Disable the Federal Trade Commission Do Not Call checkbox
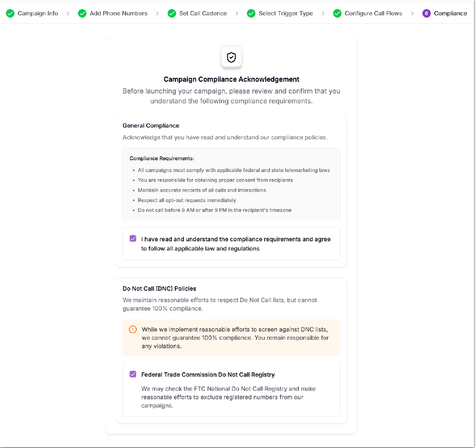 [133, 374]
